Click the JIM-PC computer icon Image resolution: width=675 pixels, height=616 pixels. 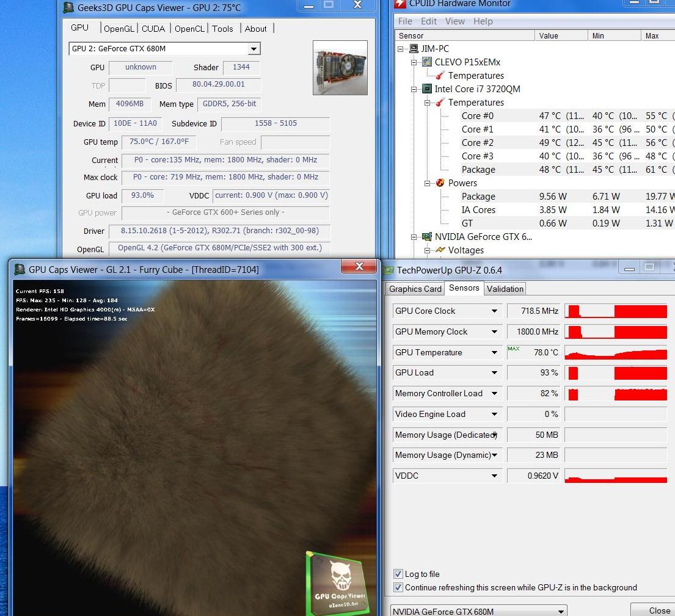tap(414, 49)
